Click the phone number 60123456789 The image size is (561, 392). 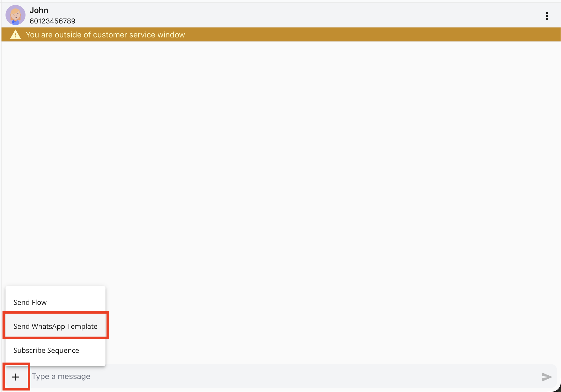click(52, 21)
